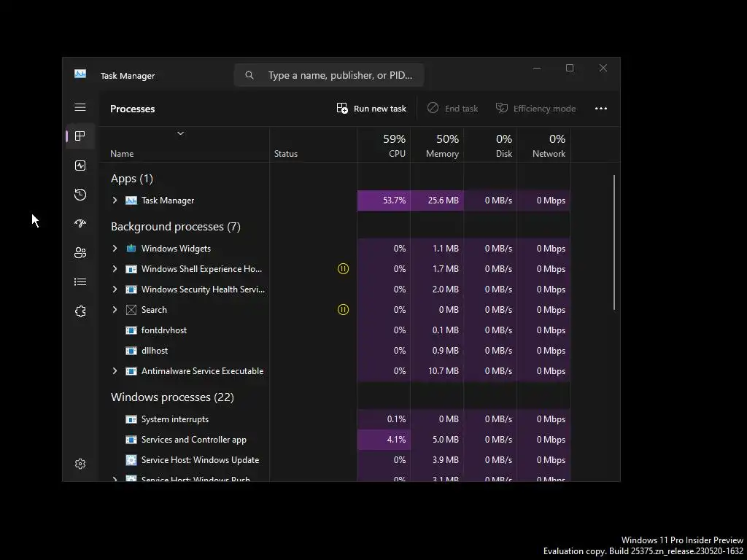The height and width of the screenshot is (560, 747).
Task: Sort by the CPU column header
Action: 384,145
